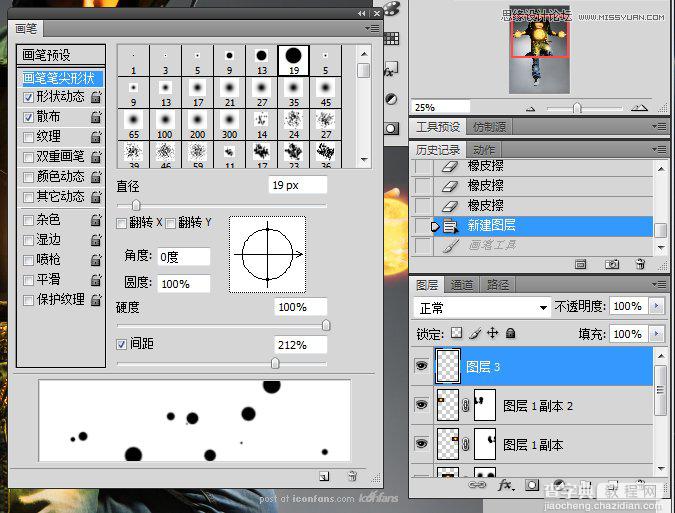Turn on the 喷枪 airbrush checkbox
This screenshot has width=675, height=513.
click(28, 260)
